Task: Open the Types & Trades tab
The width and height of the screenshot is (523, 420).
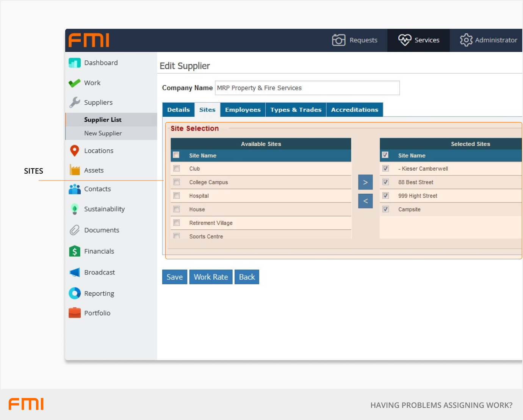Action: click(x=296, y=110)
